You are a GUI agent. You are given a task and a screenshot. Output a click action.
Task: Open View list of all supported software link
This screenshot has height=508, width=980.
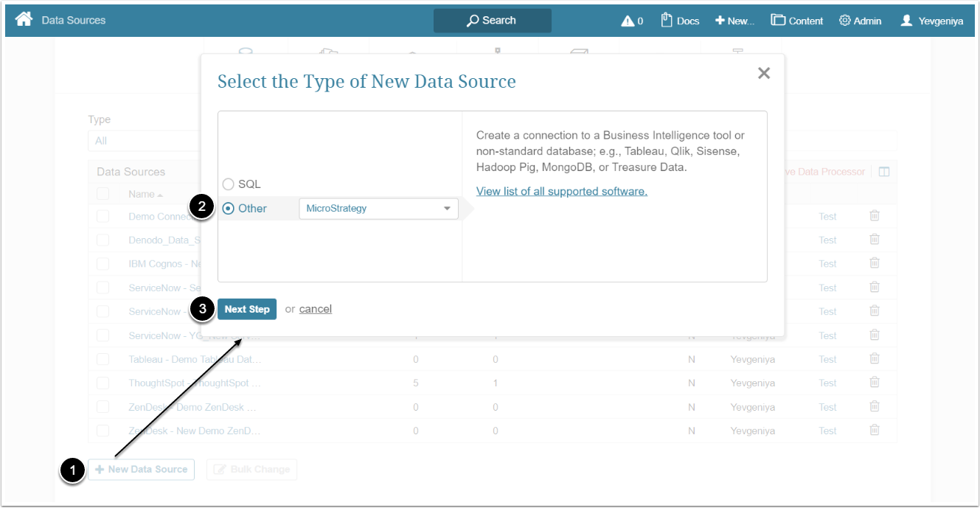[561, 192]
